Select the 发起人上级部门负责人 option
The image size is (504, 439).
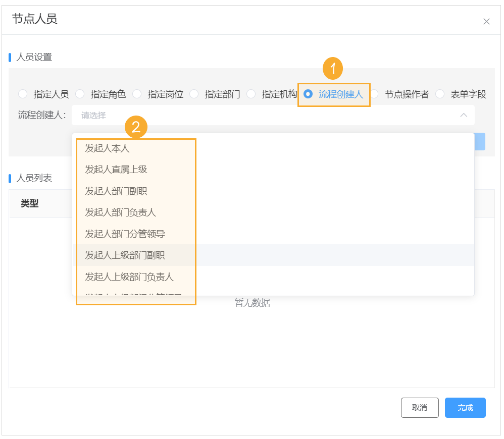coord(129,277)
